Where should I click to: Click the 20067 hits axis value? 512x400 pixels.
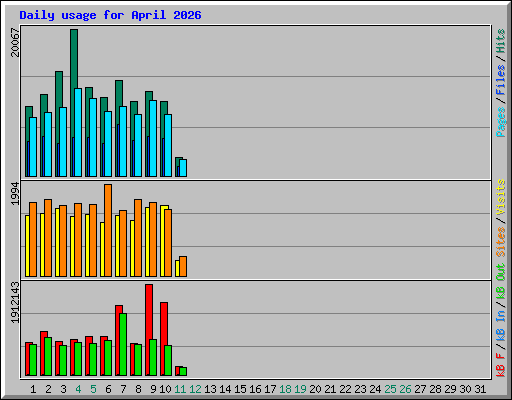[x=15, y=42]
